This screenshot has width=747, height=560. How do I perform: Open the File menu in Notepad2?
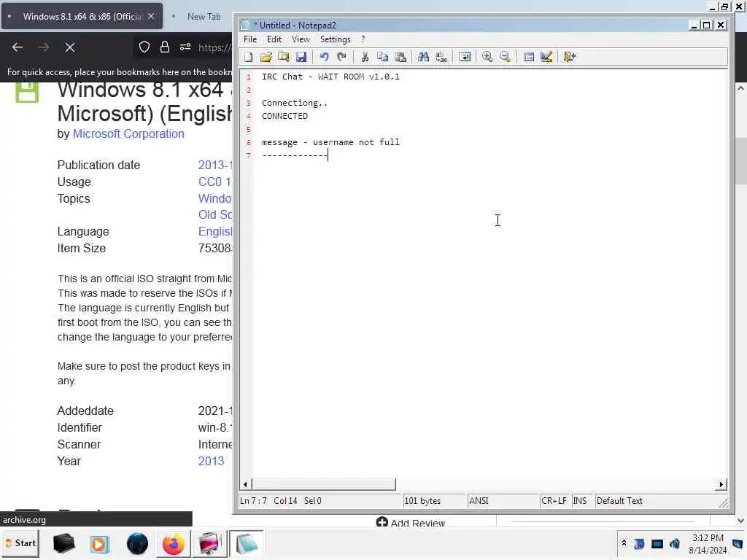[x=250, y=39]
